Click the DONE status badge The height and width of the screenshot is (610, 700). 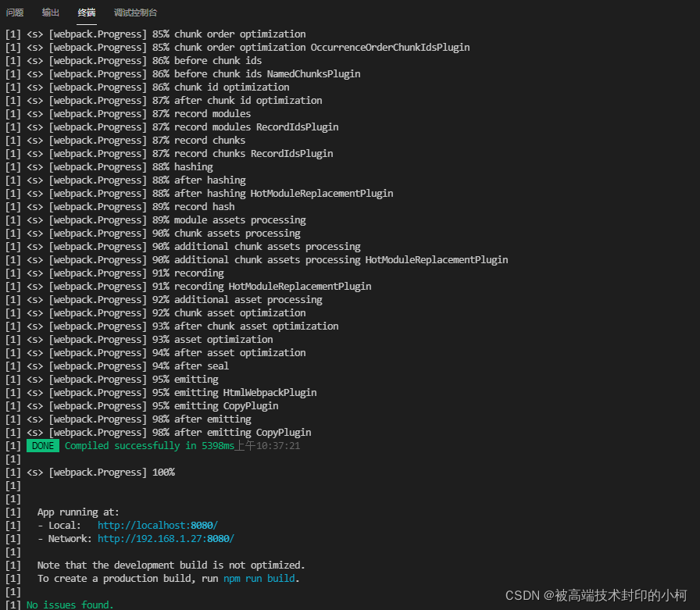[x=42, y=445]
